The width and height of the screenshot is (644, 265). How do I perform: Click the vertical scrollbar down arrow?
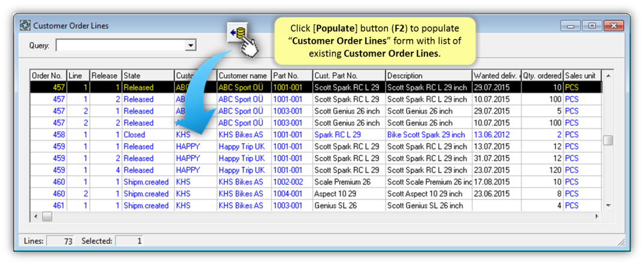pyautogui.click(x=608, y=206)
